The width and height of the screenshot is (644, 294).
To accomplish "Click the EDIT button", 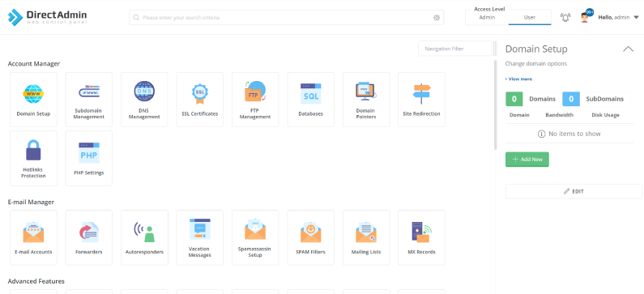I will pos(574,191).
